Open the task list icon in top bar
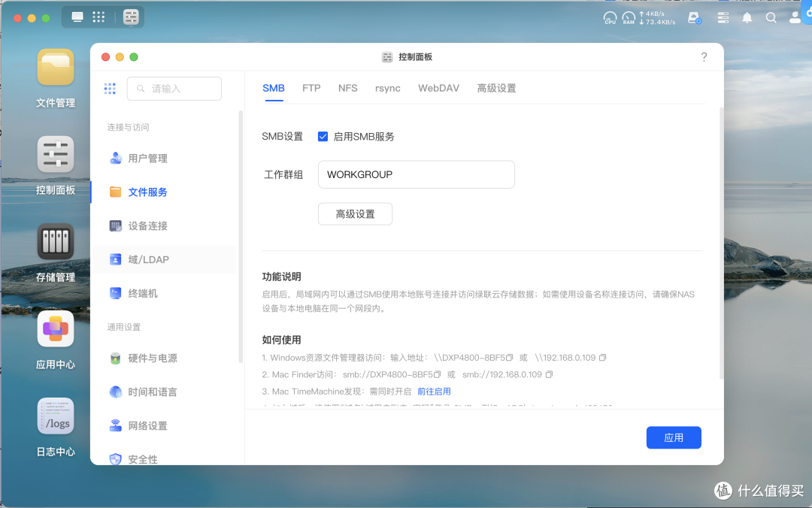Viewport: 812px width, 508px height. click(x=723, y=18)
